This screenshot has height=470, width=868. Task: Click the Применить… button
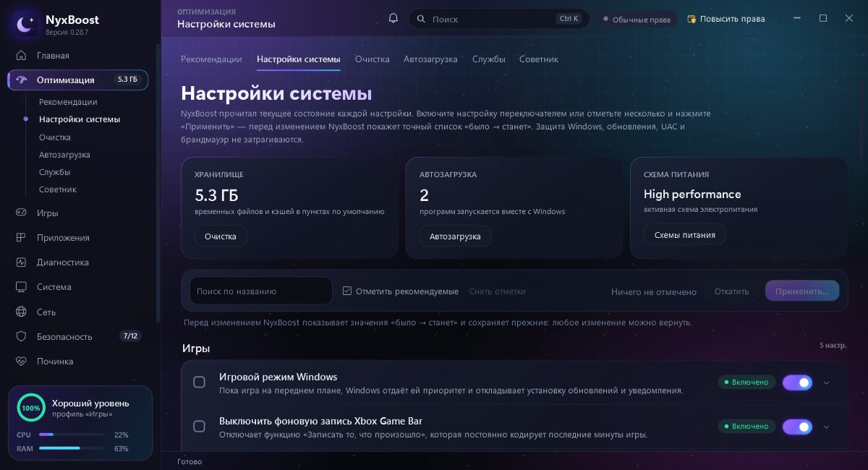802,291
